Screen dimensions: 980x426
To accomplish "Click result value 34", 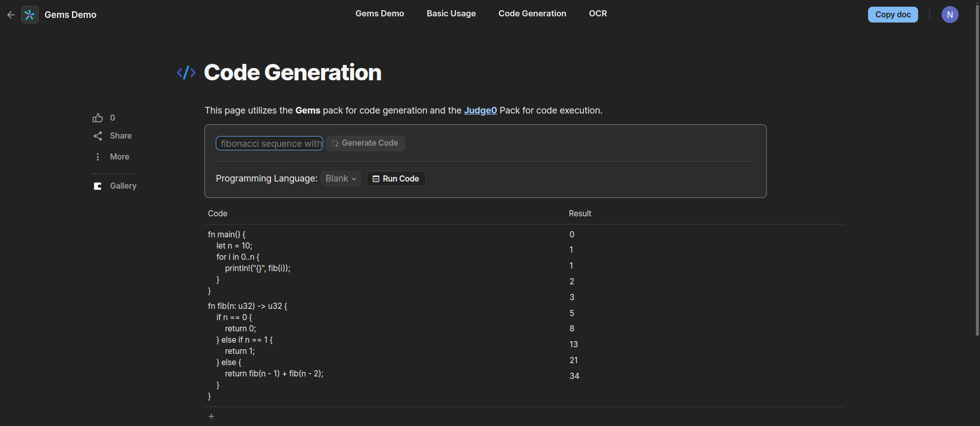I will [x=575, y=376].
